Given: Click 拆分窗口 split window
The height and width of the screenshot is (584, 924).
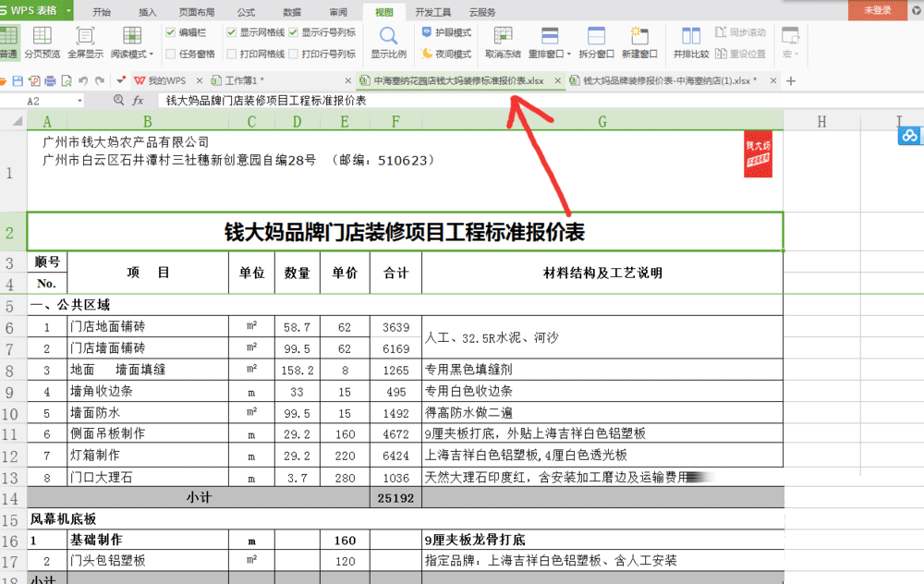Looking at the screenshot, I should pyautogui.click(x=596, y=43).
